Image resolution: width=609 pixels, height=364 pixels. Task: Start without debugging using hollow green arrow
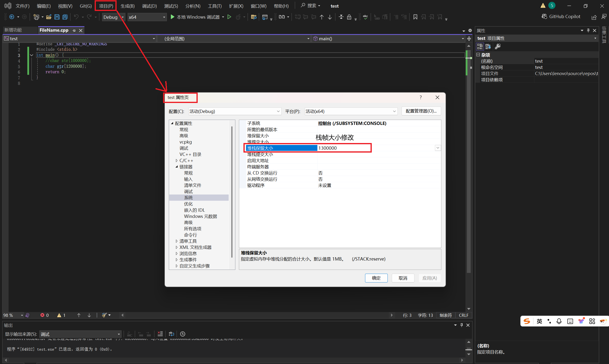[x=229, y=17]
